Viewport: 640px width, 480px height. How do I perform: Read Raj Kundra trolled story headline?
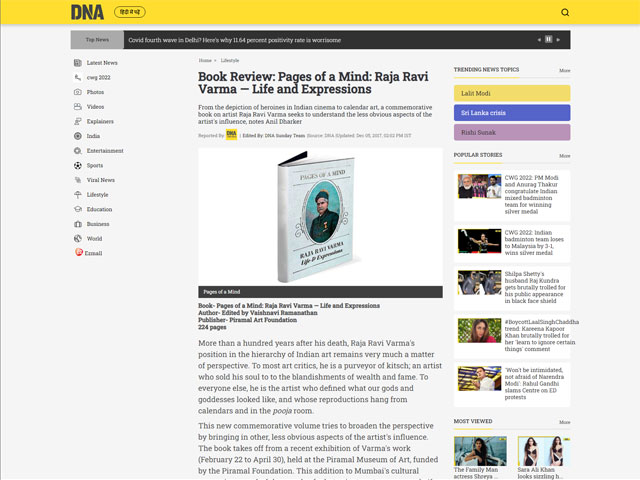point(535,287)
